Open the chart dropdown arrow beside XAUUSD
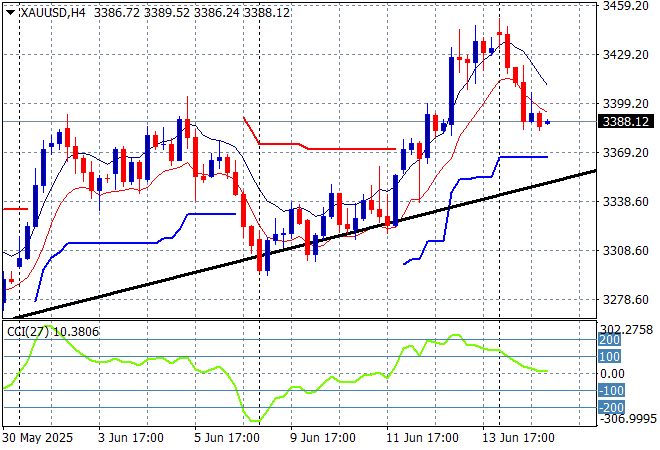 tap(11, 13)
